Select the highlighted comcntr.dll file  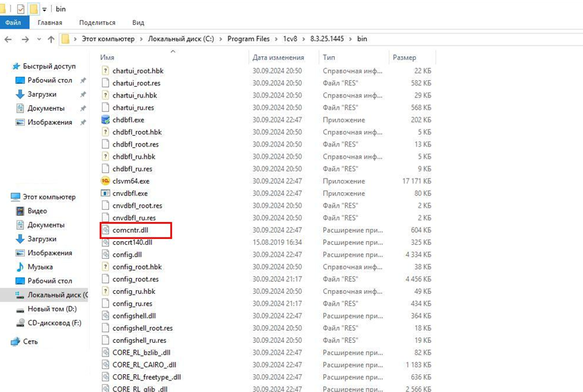click(x=129, y=231)
